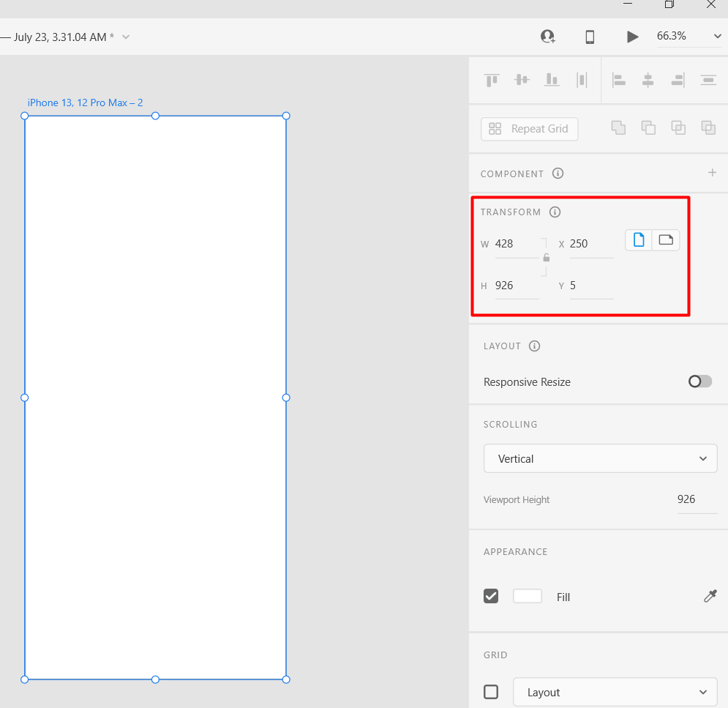
Task: Switch artboard to landscape orientation
Action: pos(666,239)
